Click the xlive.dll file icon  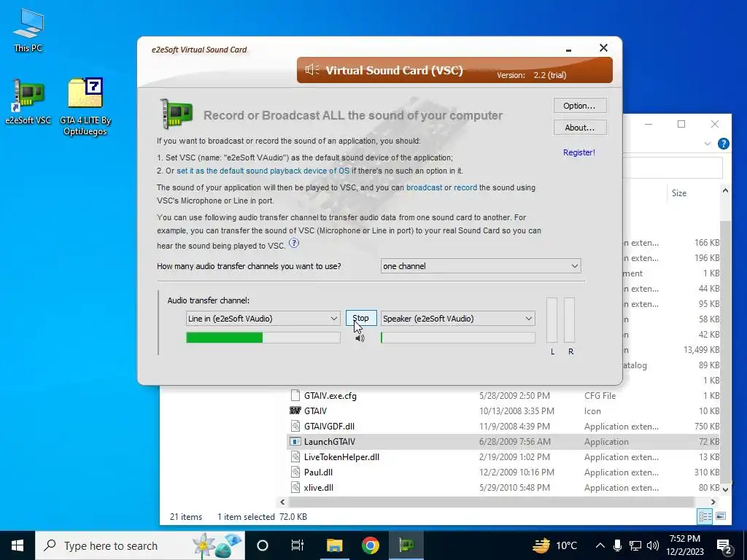click(295, 488)
